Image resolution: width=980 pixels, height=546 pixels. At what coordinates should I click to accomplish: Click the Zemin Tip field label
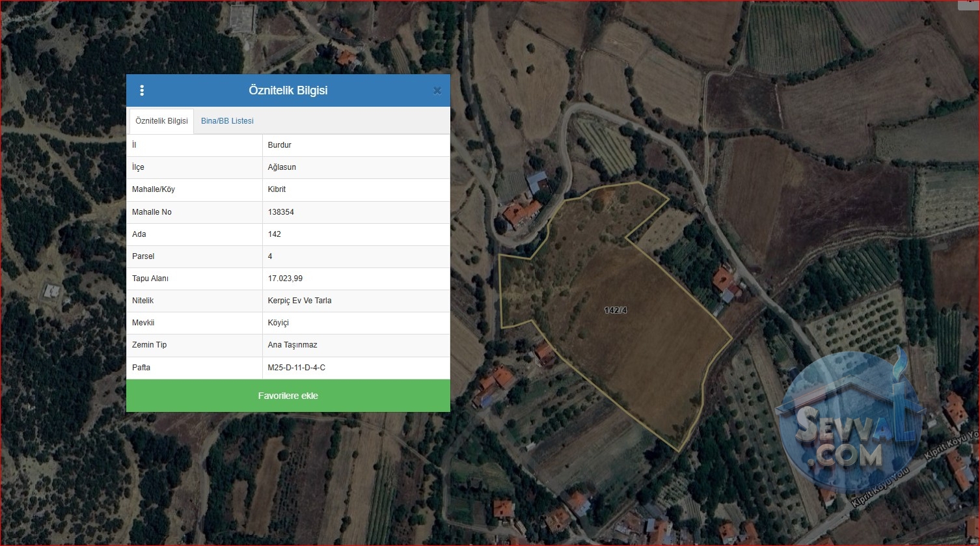(x=149, y=345)
